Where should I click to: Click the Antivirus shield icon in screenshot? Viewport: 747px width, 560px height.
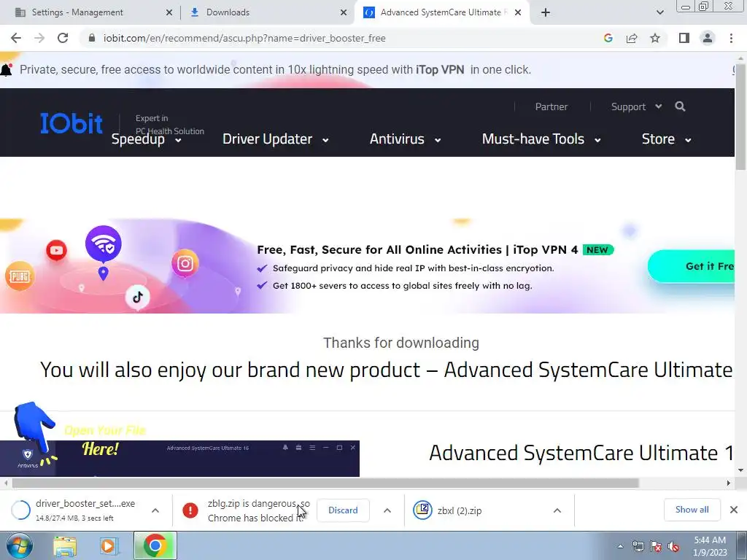pyautogui.click(x=28, y=455)
